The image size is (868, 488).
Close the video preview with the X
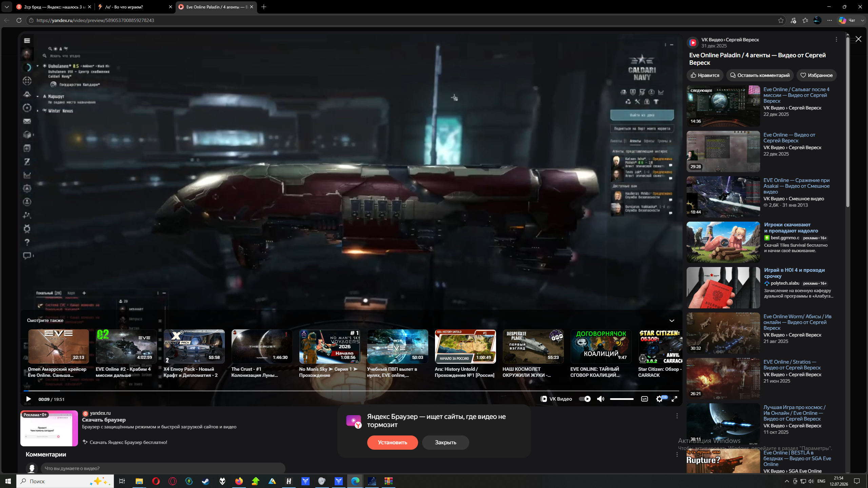[858, 39]
